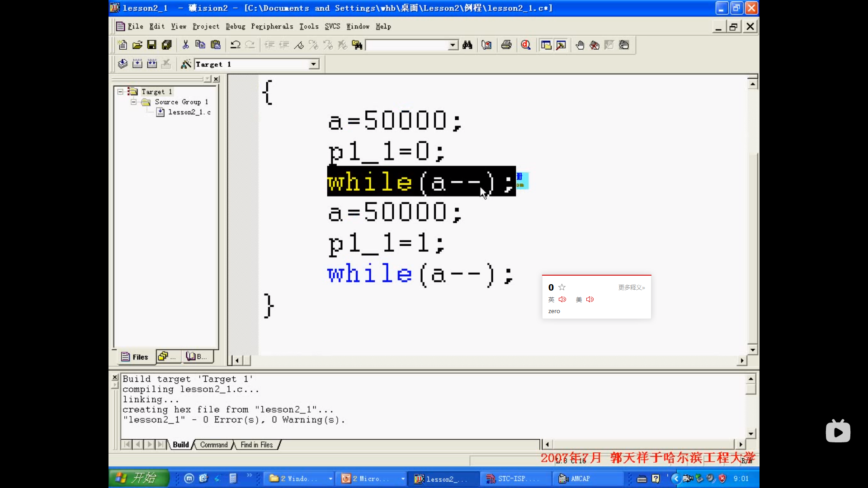Click the Save file toolbar icon

[152, 45]
